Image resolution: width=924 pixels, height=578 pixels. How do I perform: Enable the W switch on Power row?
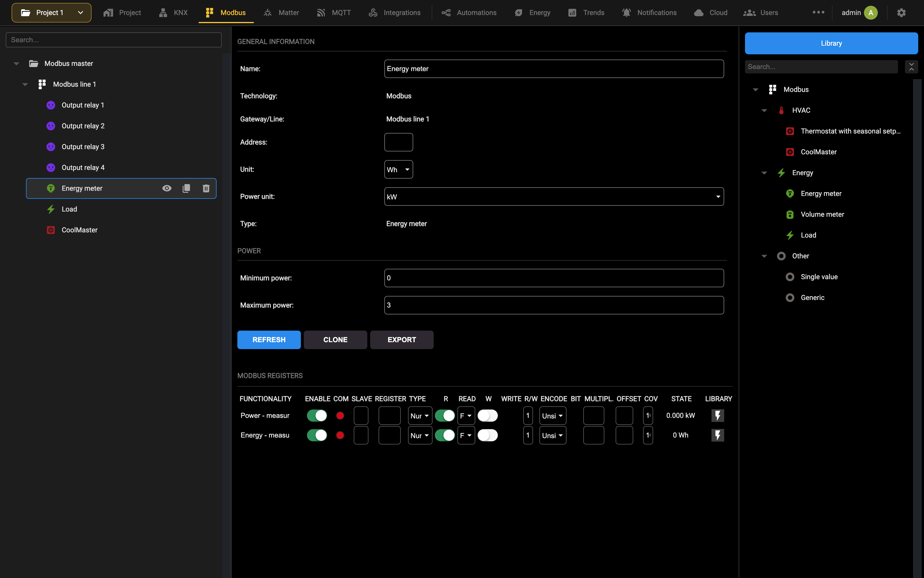[488, 416]
